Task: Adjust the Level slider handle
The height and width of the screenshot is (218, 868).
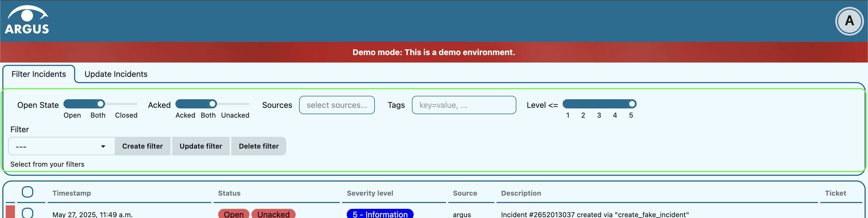Action: pos(632,104)
